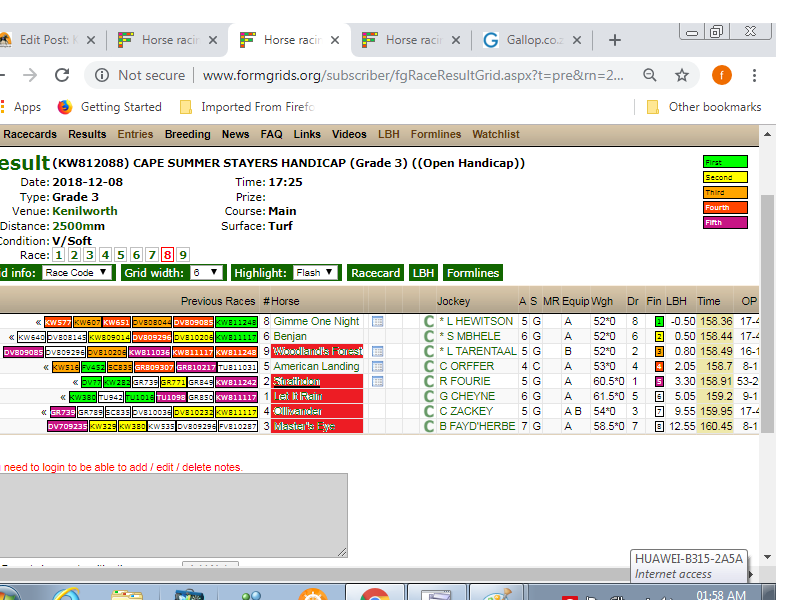The image size is (800, 600).
Task: Go to the Breeding menu item
Action: (x=188, y=134)
